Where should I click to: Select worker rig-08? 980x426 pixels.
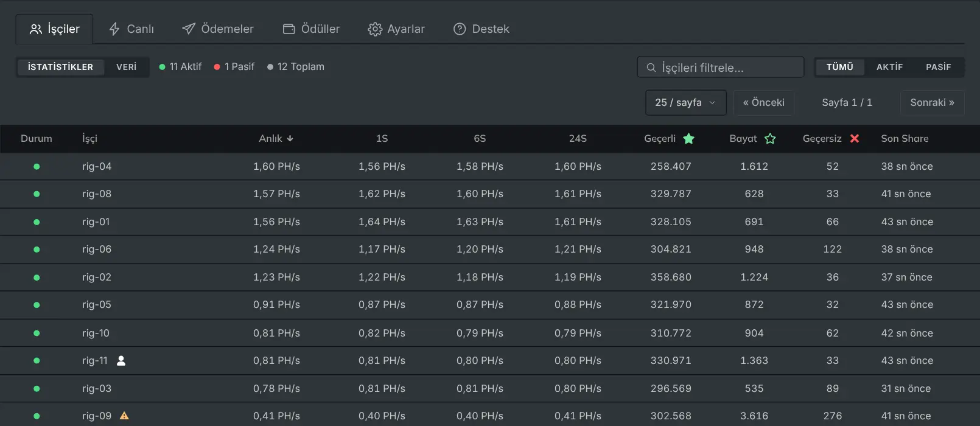point(97,194)
